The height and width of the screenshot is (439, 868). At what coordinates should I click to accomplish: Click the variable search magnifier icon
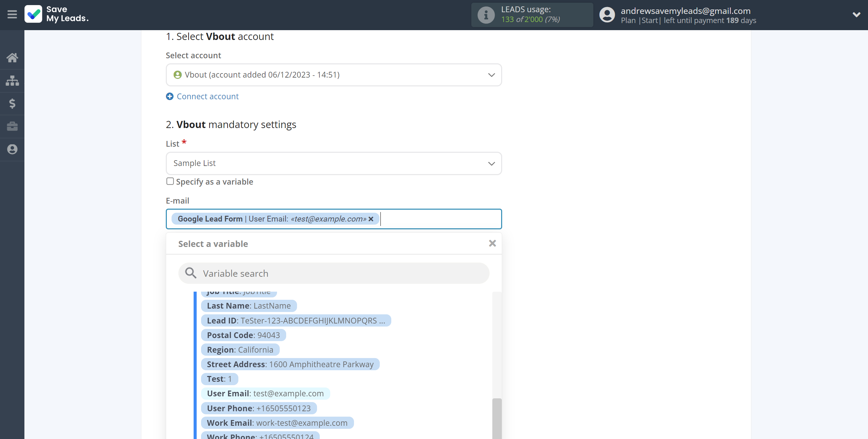click(191, 273)
